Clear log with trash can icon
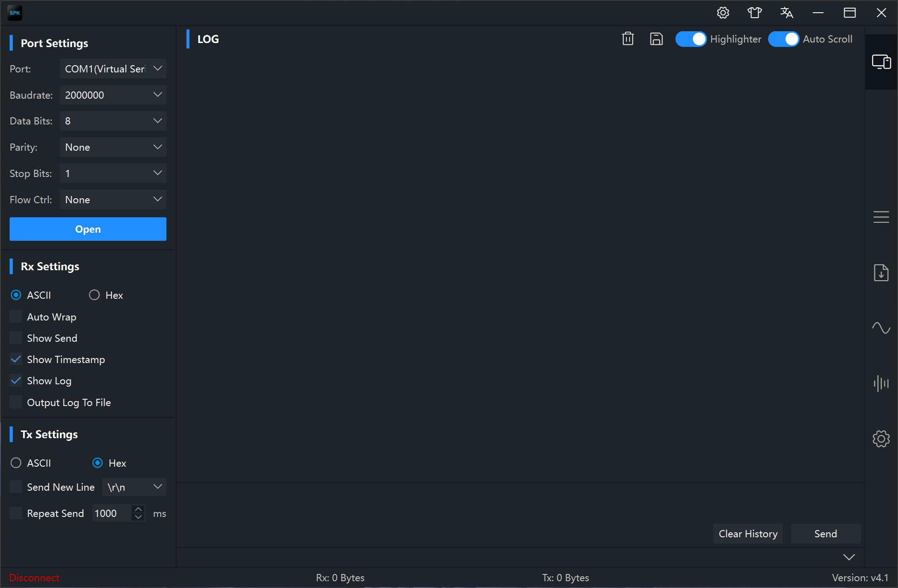 (628, 39)
